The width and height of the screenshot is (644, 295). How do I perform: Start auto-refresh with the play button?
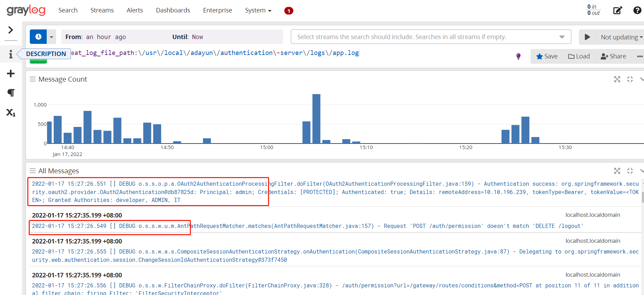tap(587, 37)
